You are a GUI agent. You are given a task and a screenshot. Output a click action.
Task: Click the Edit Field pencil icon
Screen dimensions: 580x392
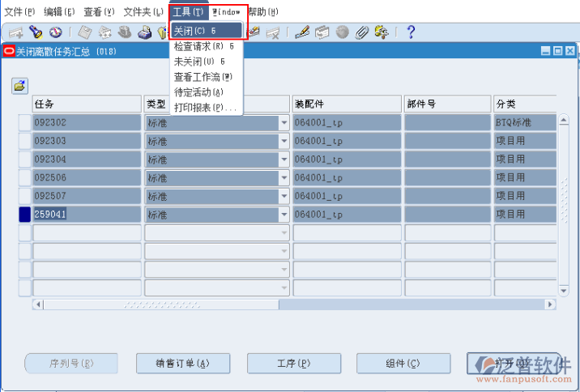(x=302, y=32)
